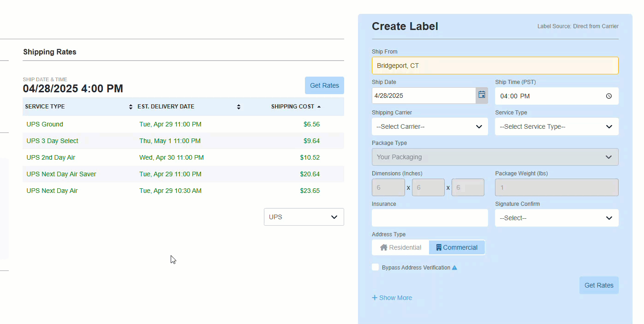Select the UPS 3 Day Select rate
Image resolution: width=644 pixels, height=324 pixels.
point(183,141)
